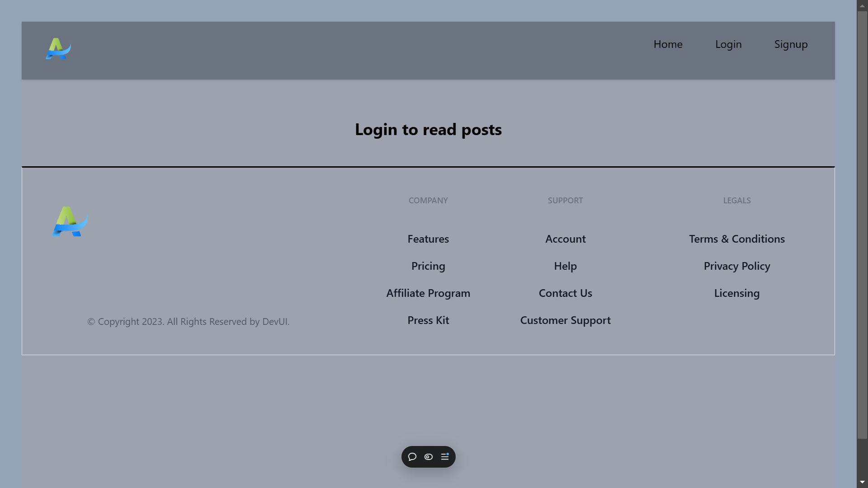This screenshot has width=868, height=488.
Task: Open the notification list icon with the blue dot
Action: [445, 457]
